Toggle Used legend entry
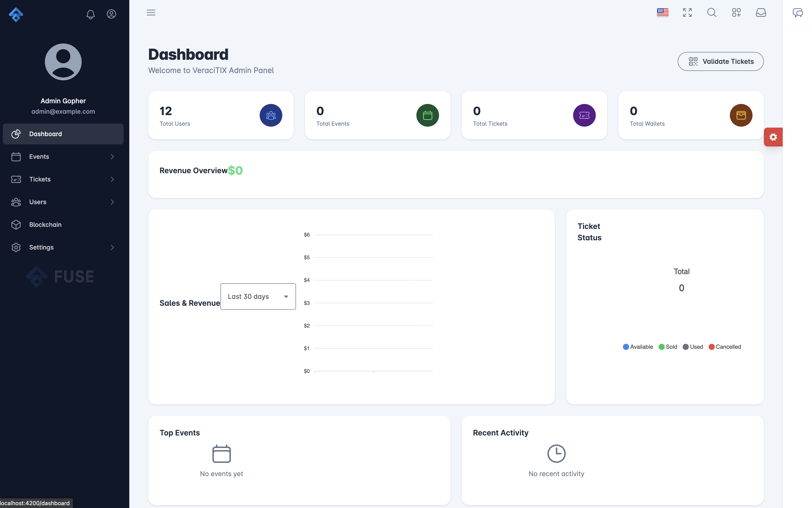Viewport: 812px width, 508px height. (693, 347)
